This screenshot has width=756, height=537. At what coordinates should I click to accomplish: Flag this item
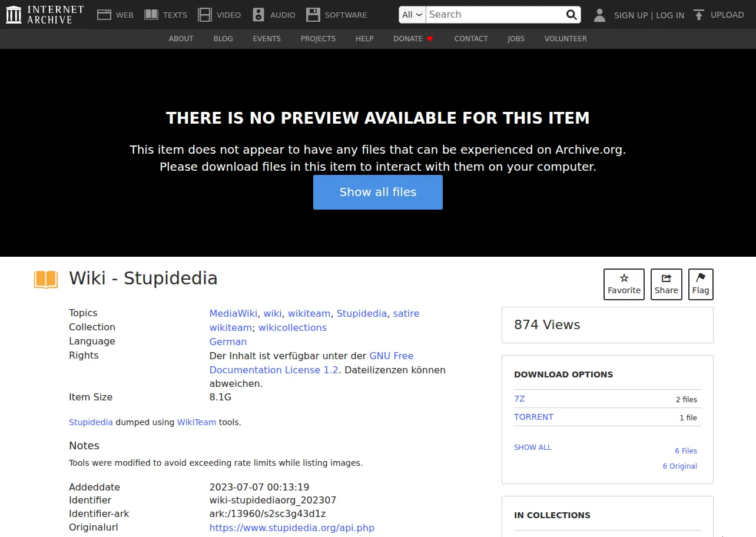pyautogui.click(x=701, y=284)
